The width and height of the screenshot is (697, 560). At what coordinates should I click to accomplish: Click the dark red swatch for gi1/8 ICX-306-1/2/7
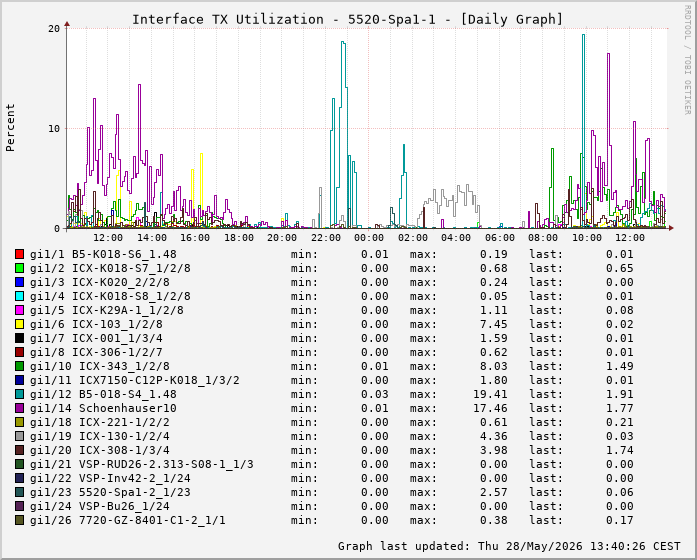pos(19,352)
